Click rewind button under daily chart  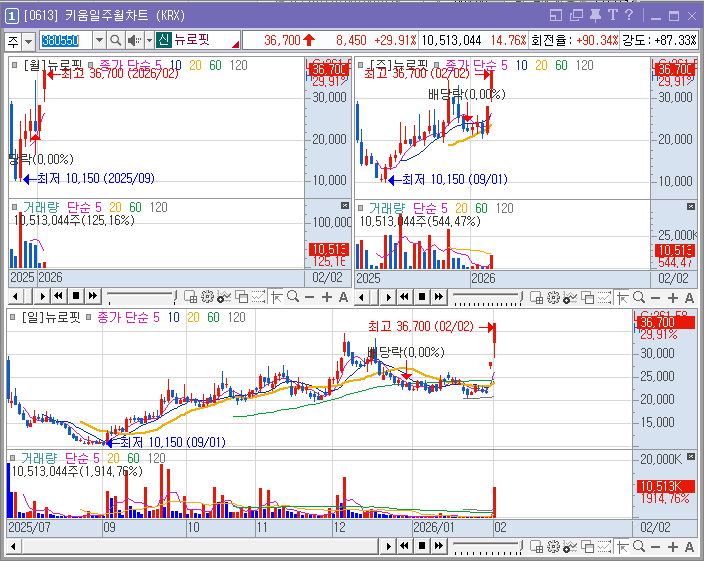tap(405, 546)
